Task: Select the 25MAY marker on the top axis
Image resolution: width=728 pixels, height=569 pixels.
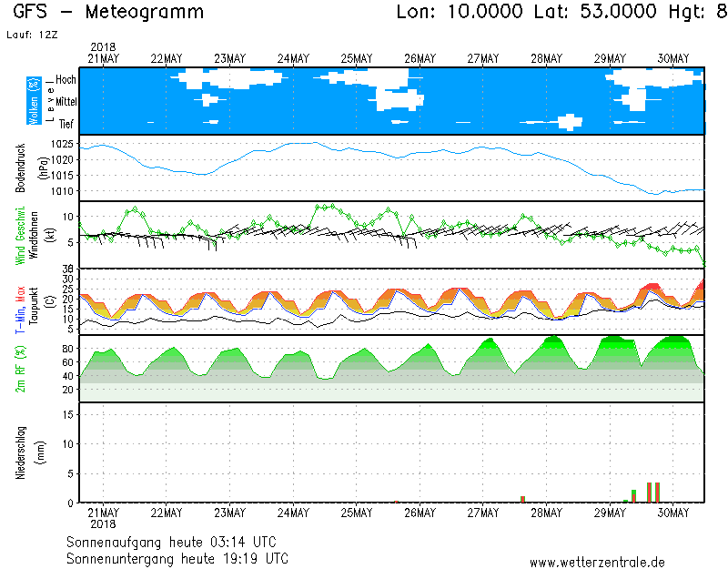Action: pyautogui.click(x=357, y=59)
